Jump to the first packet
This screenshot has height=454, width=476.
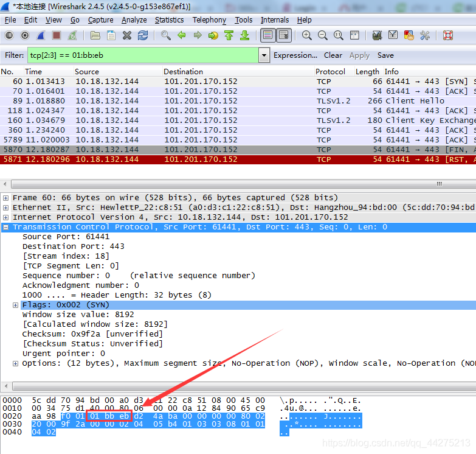click(x=229, y=35)
